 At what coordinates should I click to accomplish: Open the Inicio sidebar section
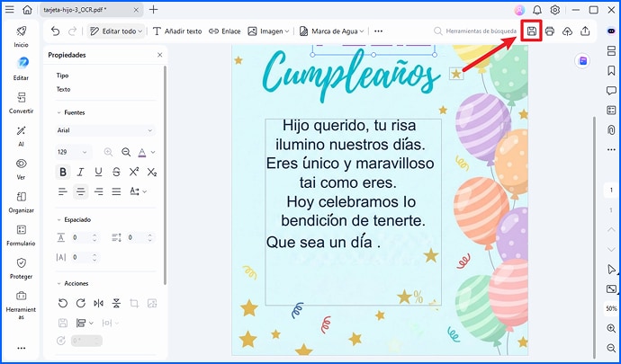point(21,36)
